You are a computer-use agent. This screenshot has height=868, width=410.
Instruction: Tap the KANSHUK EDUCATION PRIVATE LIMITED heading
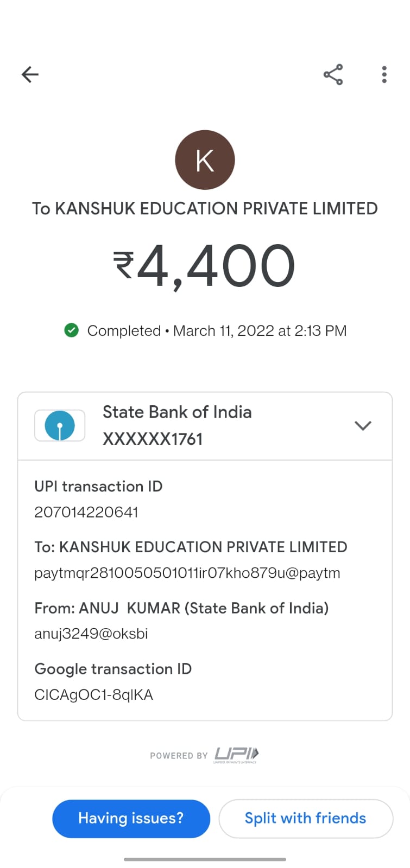click(205, 208)
